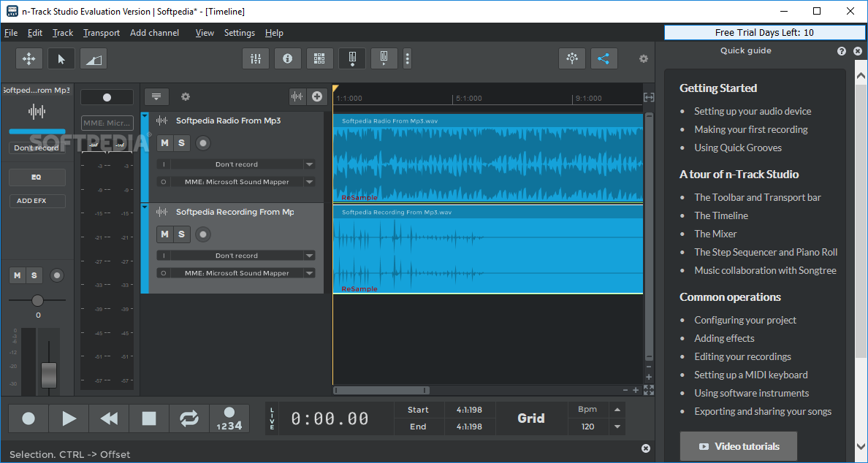Open the Track menu
Viewport: 868px width, 463px height.
pos(63,33)
